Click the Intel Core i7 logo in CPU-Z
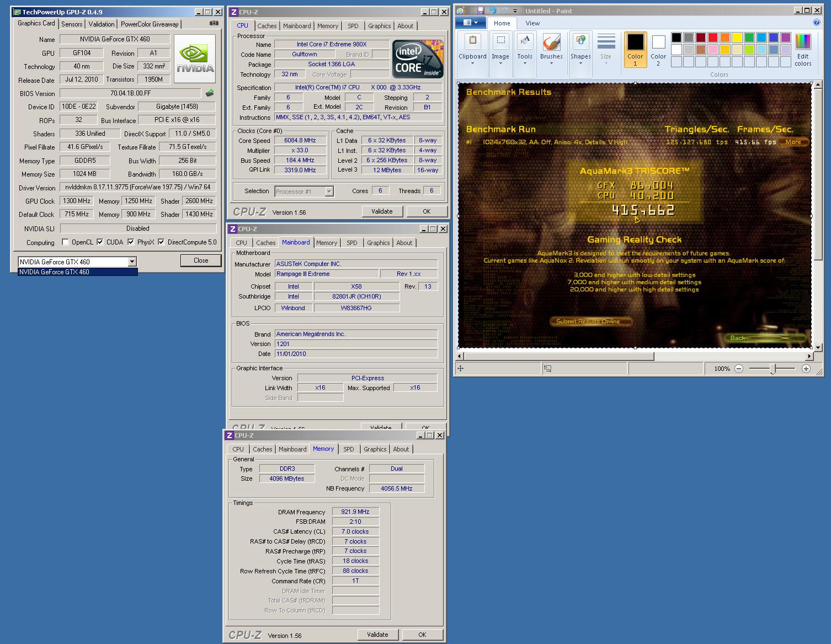This screenshot has width=831, height=644. click(x=418, y=59)
